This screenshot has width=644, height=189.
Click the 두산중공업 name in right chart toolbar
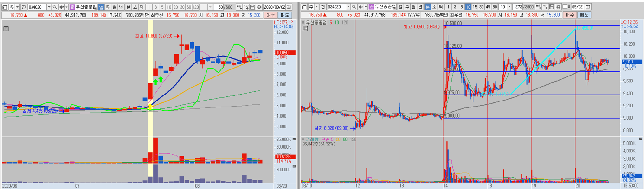pyautogui.click(x=386, y=7)
